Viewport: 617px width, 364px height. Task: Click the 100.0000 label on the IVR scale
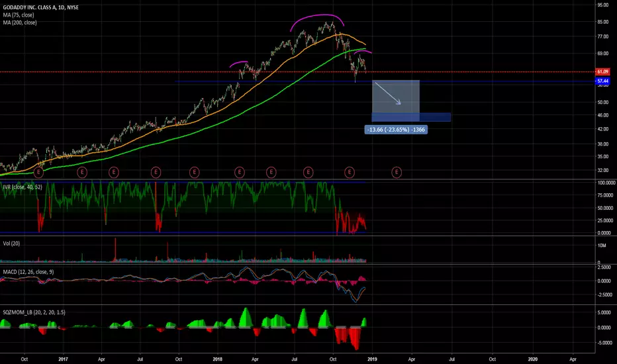pyautogui.click(x=606, y=183)
